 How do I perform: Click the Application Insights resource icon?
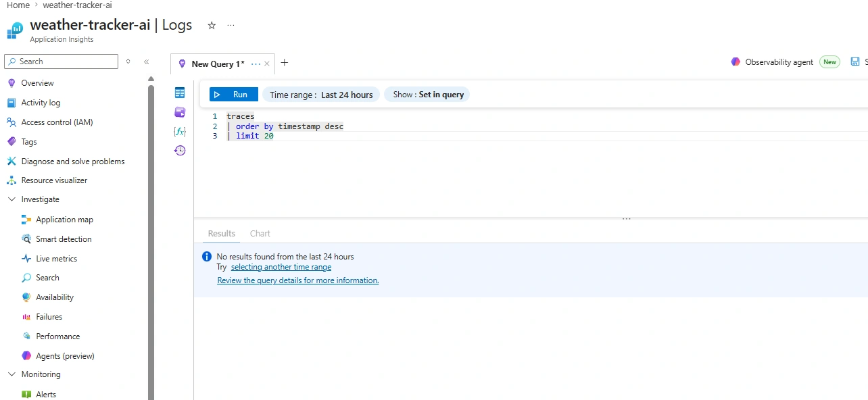(15, 30)
